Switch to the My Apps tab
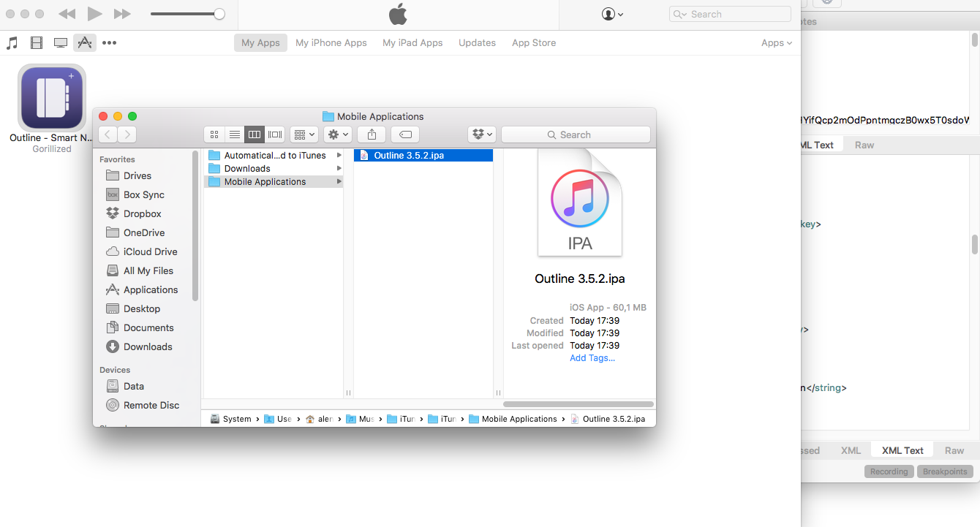This screenshot has width=980, height=527. [x=261, y=43]
